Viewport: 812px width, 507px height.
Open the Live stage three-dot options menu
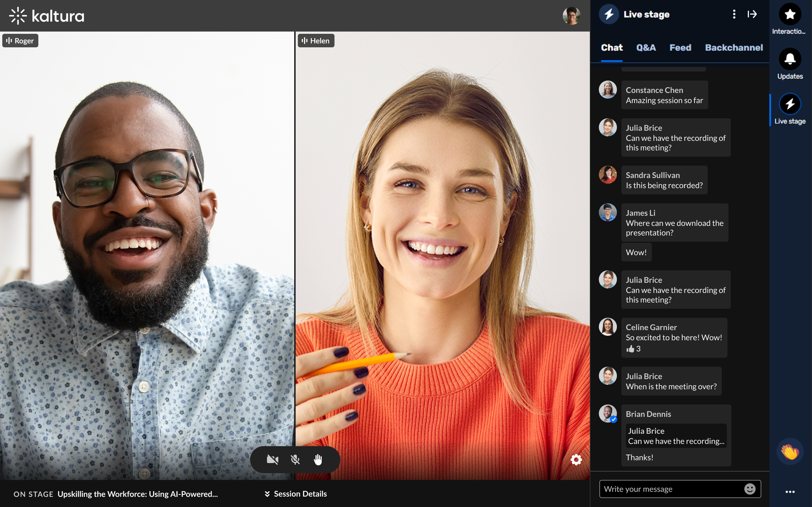coord(734,14)
